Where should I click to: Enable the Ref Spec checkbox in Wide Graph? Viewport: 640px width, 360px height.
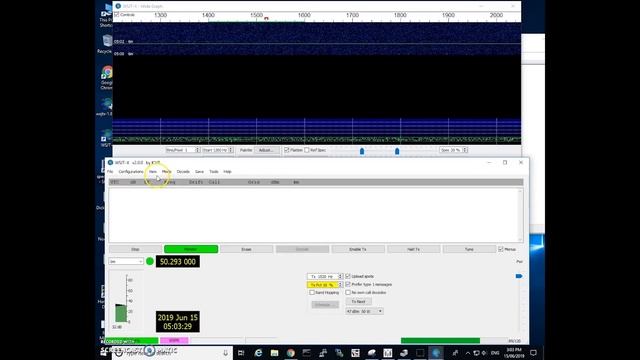(x=307, y=150)
